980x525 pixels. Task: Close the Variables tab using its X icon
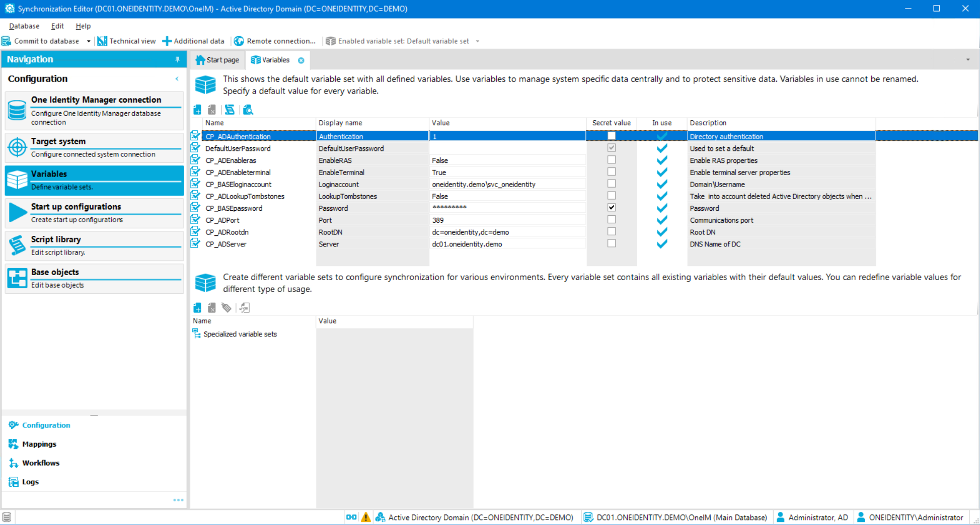tap(301, 60)
